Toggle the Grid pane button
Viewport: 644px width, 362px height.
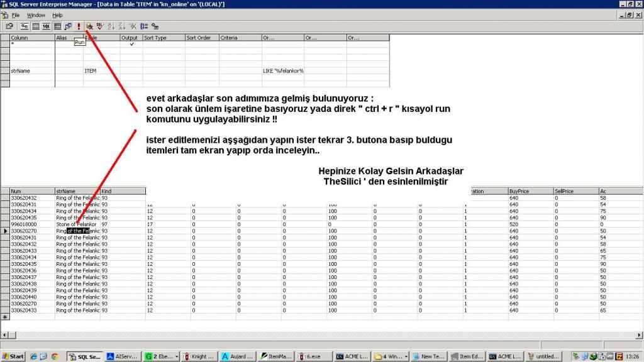pyautogui.click(x=36, y=26)
